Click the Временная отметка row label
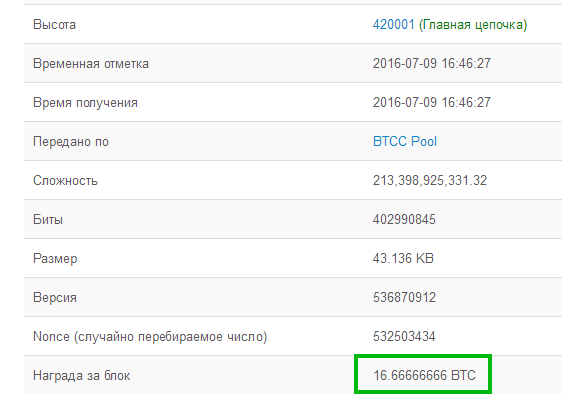Screen dimensions: 562x403 pyautogui.click(x=91, y=63)
